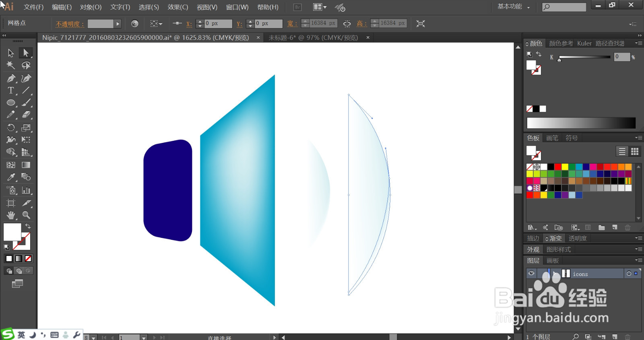Select the Hand tool
This screenshot has width=644, height=340.
click(x=11, y=215)
